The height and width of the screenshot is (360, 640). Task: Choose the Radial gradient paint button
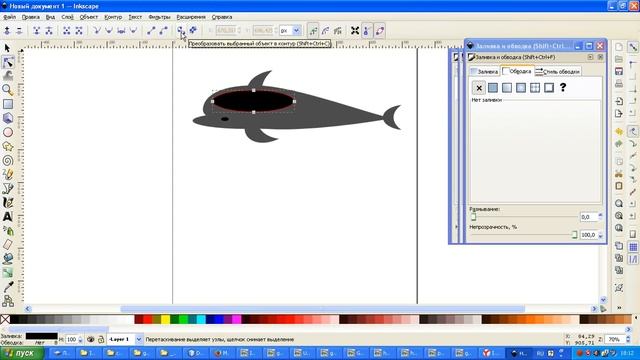[521, 88]
